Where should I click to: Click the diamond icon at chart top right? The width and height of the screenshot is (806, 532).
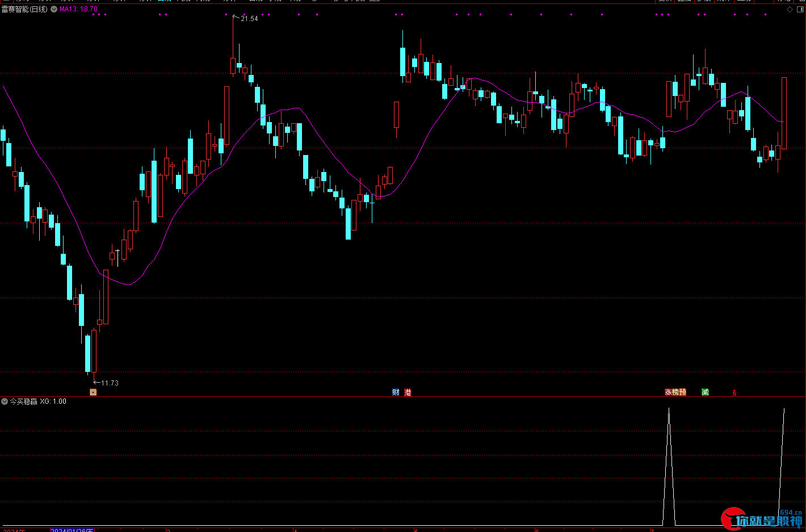[x=790, y=9]
